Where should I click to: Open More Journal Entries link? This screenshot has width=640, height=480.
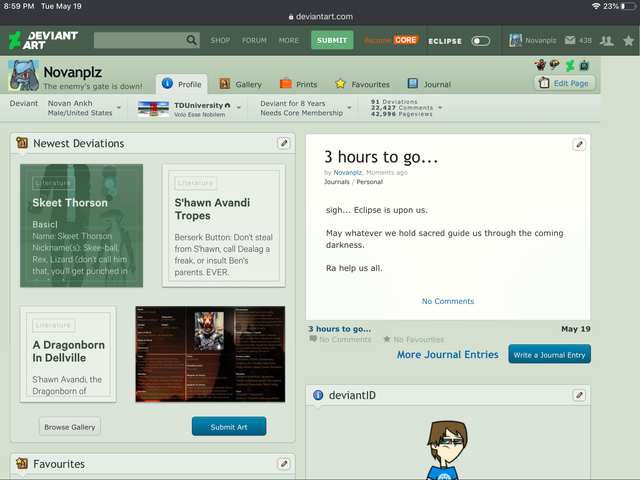tap(447, 355)
